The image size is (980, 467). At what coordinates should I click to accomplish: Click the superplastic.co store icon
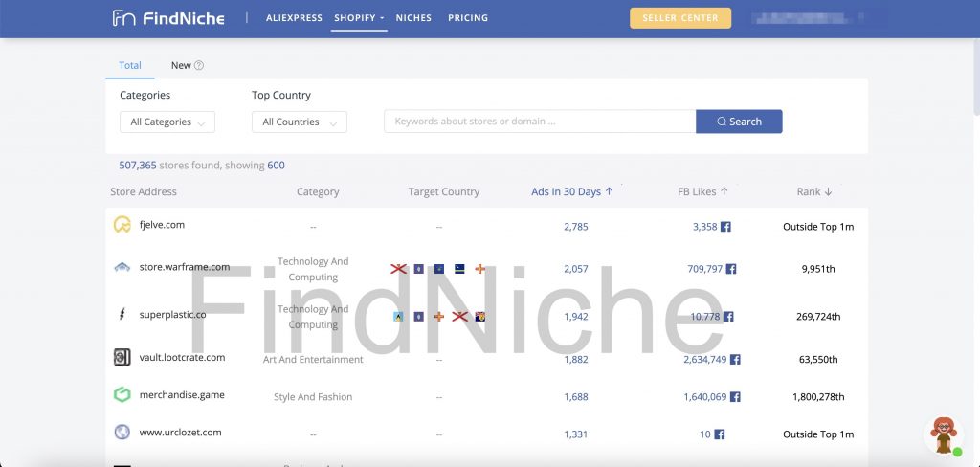coord(122,315)
